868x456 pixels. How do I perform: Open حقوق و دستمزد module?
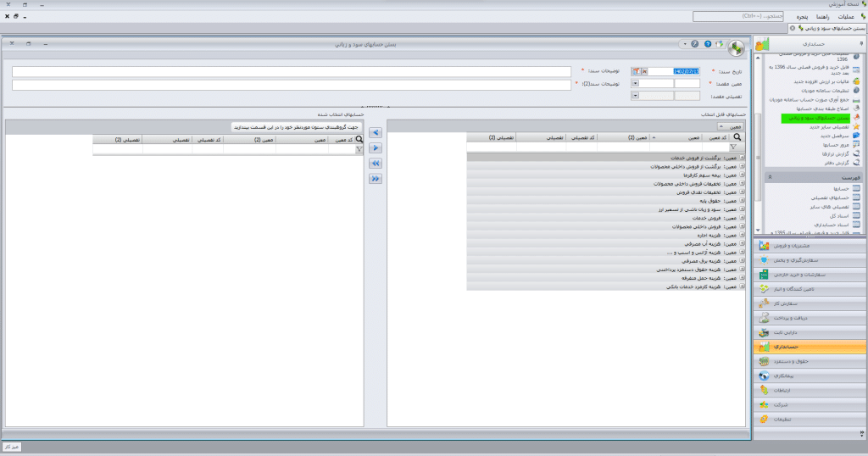click(x=810, y=361)
